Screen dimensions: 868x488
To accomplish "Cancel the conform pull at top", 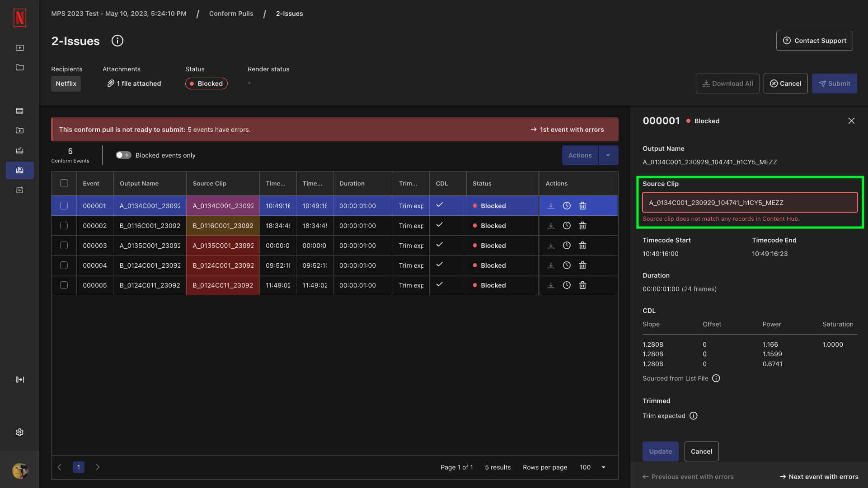I will 786,84.
